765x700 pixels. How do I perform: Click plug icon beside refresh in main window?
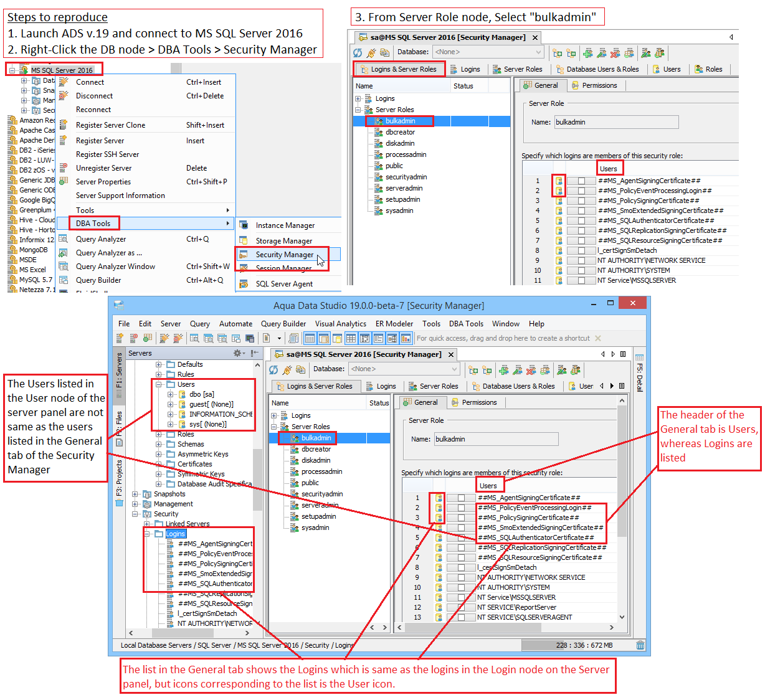(x=287, y=369)
